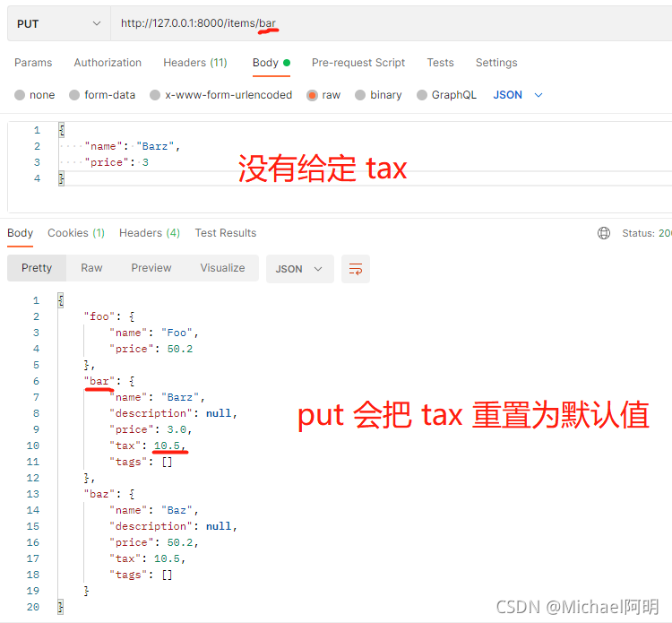Click the "price": 3.0 response line

tap(151, 429)
